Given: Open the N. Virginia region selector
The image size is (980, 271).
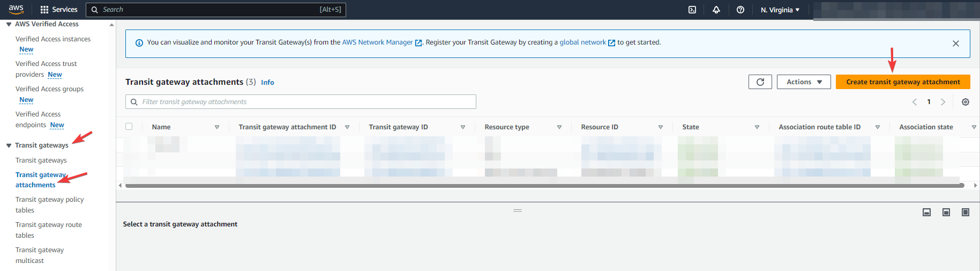Looking at the screenshot, I should click(780, 10).
